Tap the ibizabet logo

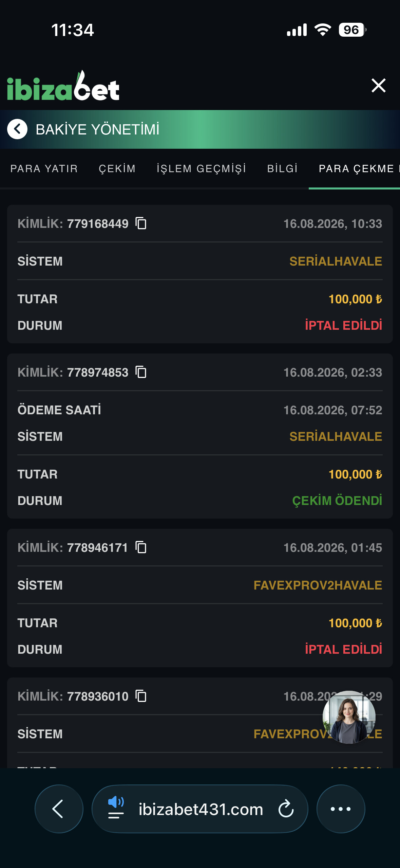[63, 85]
